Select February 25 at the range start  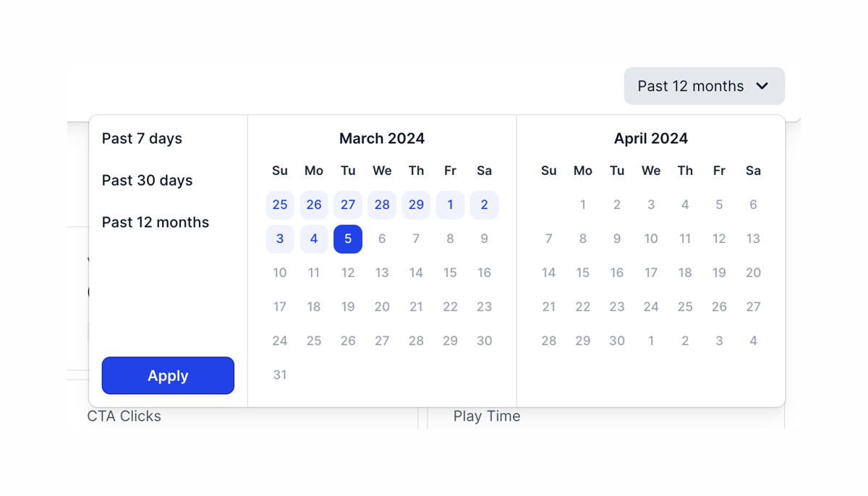pos(280,205)
